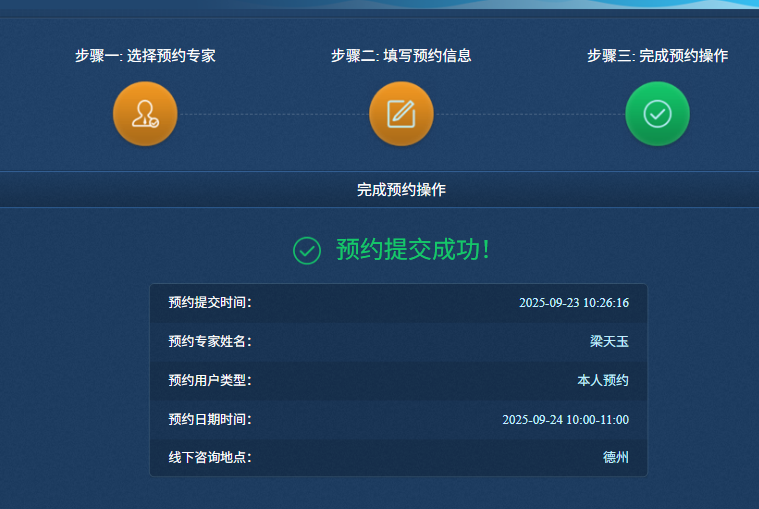Click the consultation location 德州
Image resolution: width=759 pixels, height=509 pixels.
tap(616, 458)
